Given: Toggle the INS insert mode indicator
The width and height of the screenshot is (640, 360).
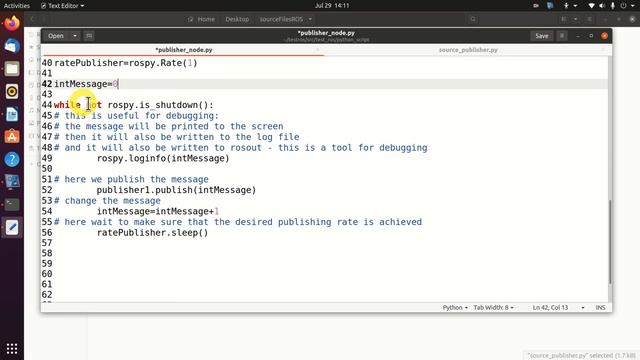Looking at the screenshot, I should coord(600,307).
